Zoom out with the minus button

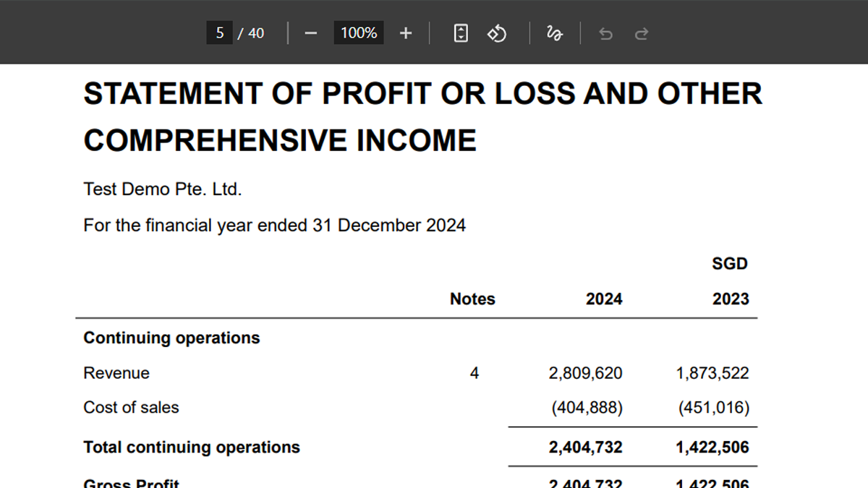pos(311,33)
